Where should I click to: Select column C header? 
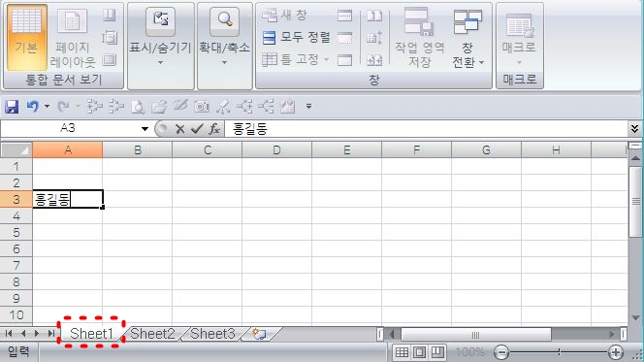coord(208,150)
